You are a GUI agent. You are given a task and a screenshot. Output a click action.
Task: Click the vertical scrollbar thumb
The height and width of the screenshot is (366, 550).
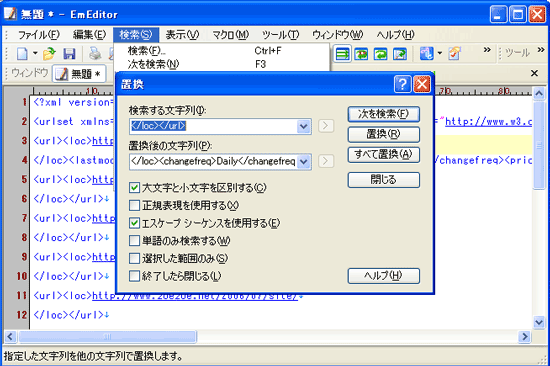point(539,145)
